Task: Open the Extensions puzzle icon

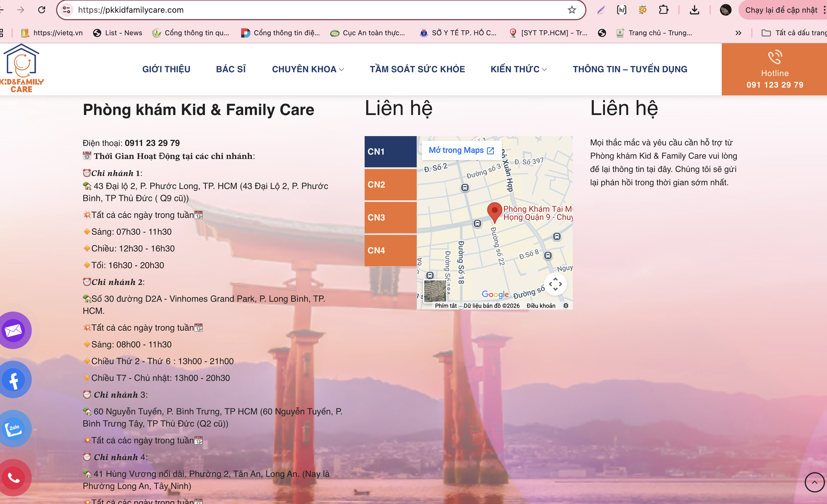Action: coord(663,10)
